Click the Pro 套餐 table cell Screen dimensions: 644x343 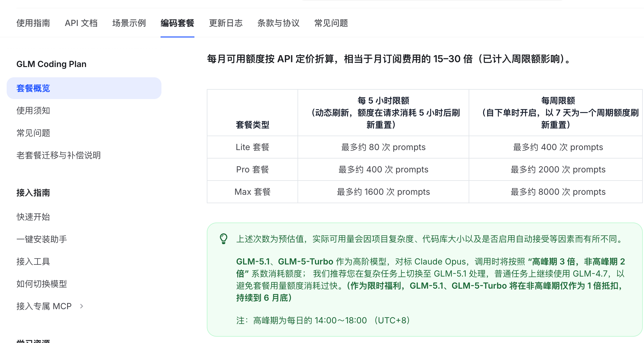tap(252, 169)
